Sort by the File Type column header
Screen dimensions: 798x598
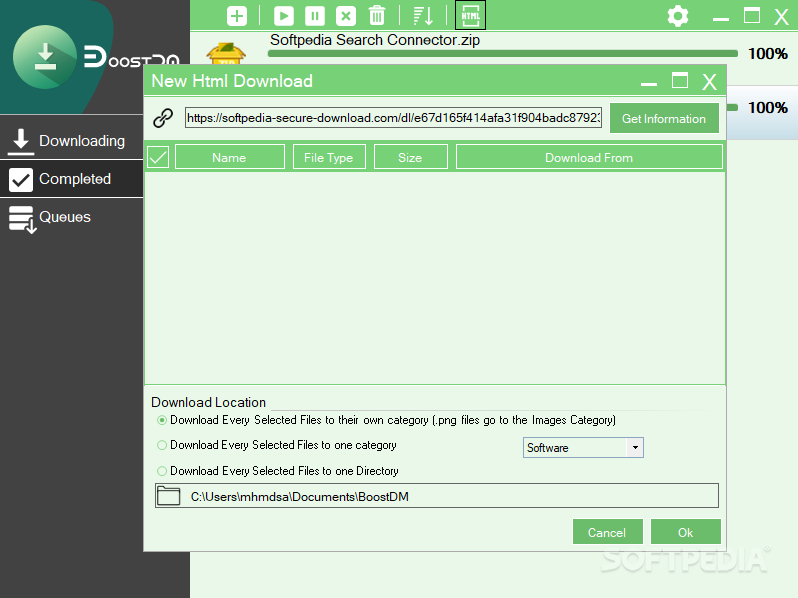coord(329,157)
